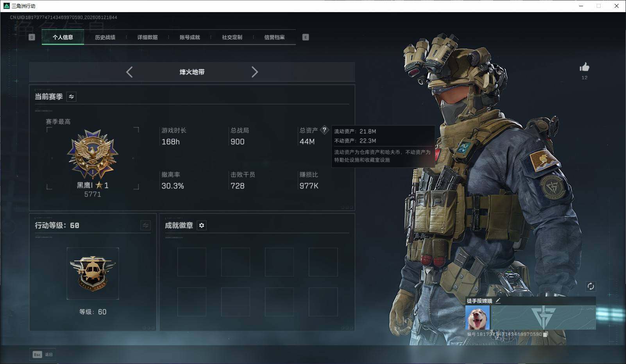The height and width of the screenshot is (364, 626).
Task: Minimize the 三角洲行动 window
Action: [x=581, y=6]
